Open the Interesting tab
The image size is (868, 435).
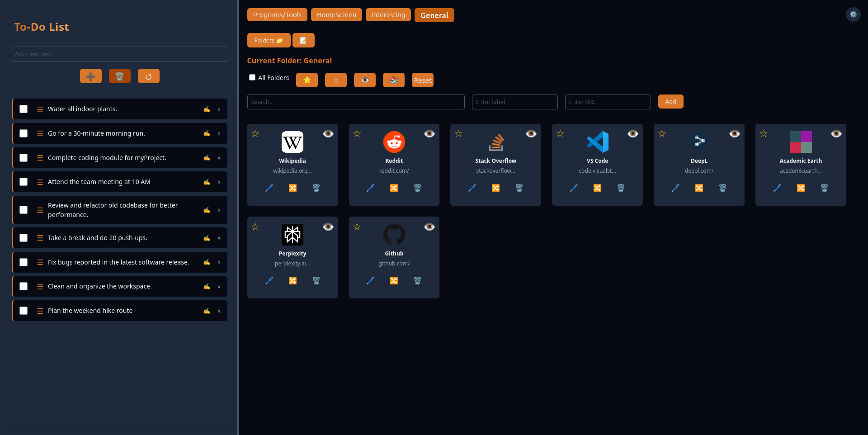[388, 15]
